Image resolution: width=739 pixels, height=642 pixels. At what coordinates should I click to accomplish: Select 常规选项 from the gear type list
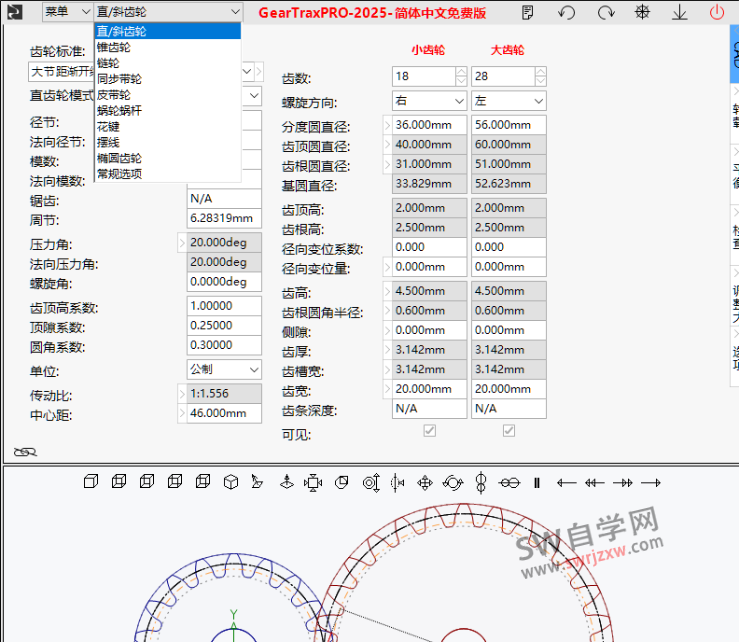point(168,174)
